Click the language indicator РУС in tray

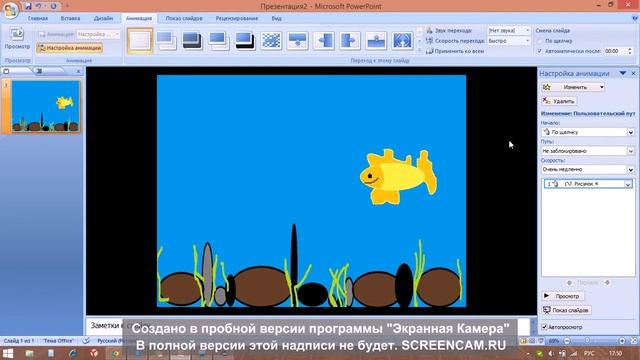[x=589, y=353]
